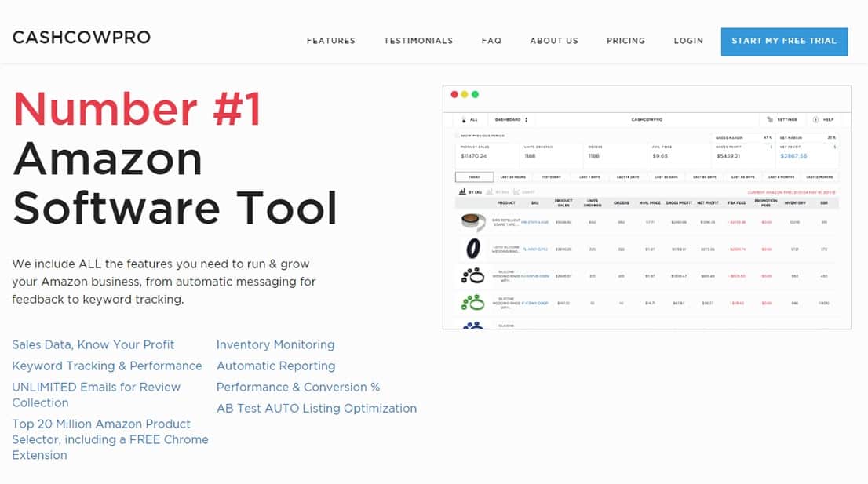Click the red dot in preview window
This screenshot has width=868, height=484.
[454, 95]
